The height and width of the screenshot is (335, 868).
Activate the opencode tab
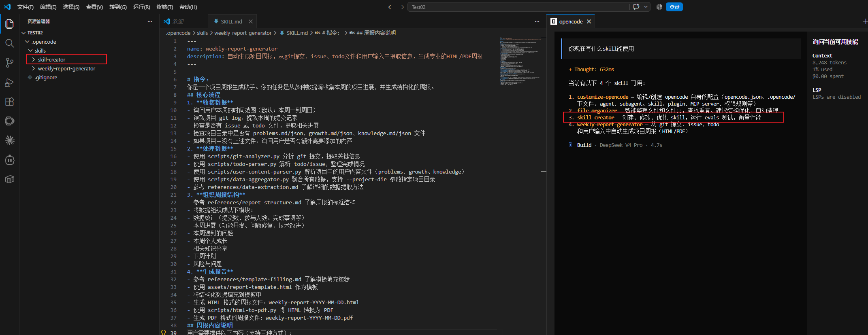[571, 21]
